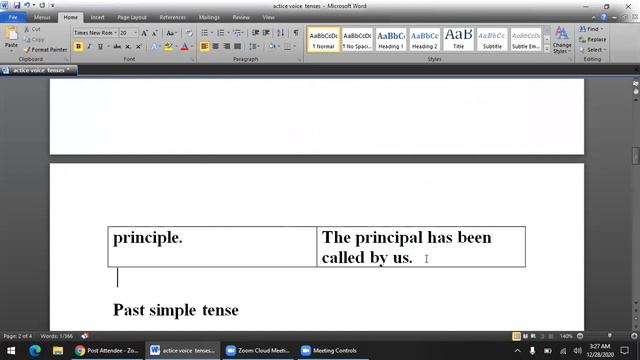The width and height of the screenshot is (640, 360).
Task: Toggle Underline formatting
Action: [100, 47]
